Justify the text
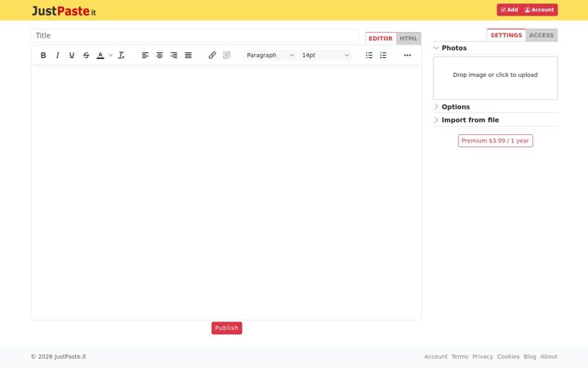This screenshot has height=368, width=588. [x=189, y=56]
